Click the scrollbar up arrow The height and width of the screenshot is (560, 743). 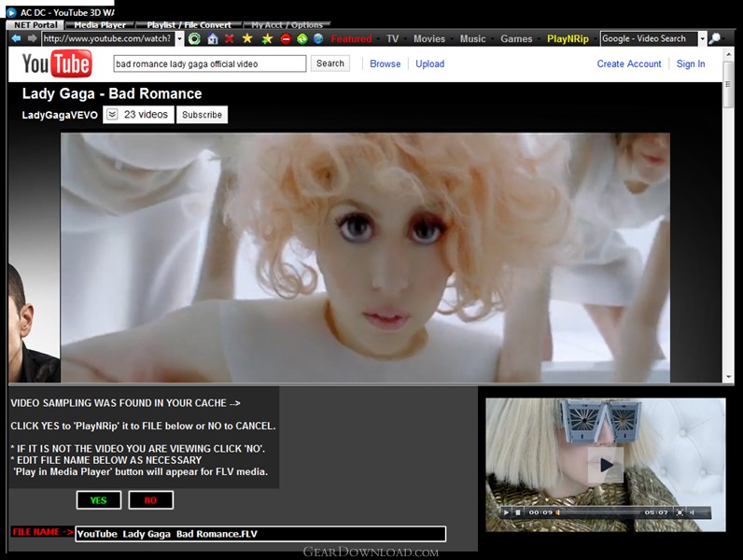[x=728, y=54]
